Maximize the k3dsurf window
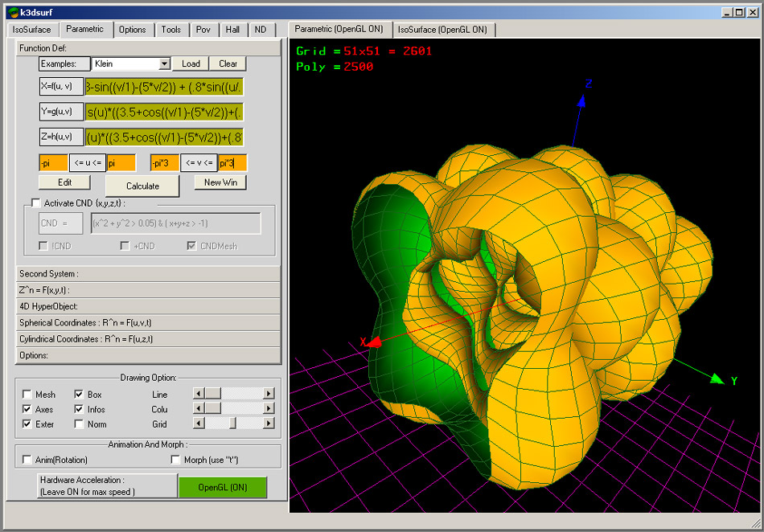The image size is (764, 532). [740, 12]
